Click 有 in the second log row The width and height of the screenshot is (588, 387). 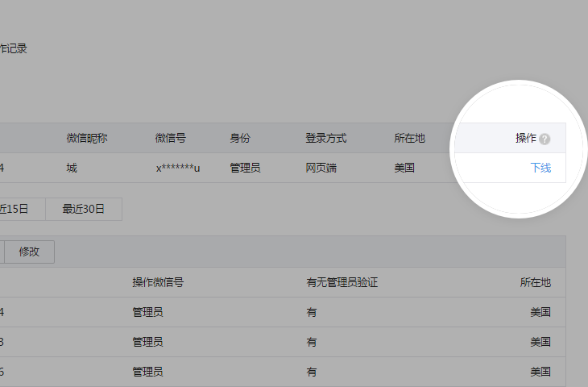(311, 342)
